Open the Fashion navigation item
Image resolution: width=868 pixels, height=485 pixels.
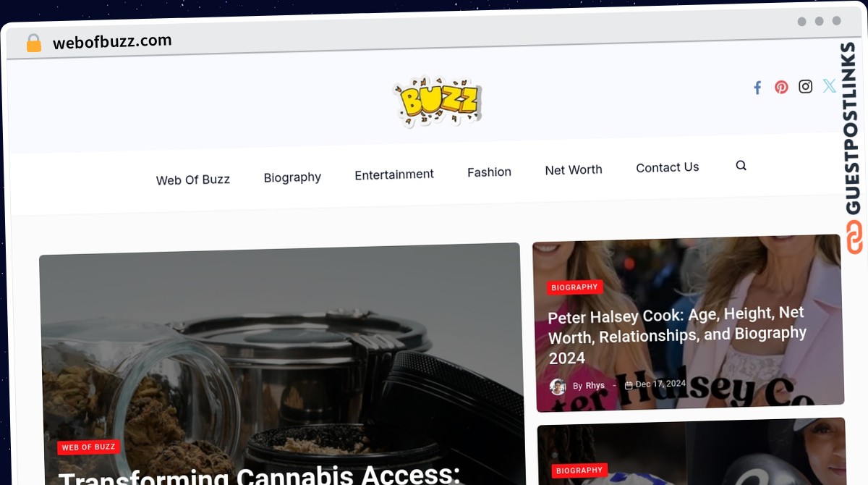click(489, 172)
